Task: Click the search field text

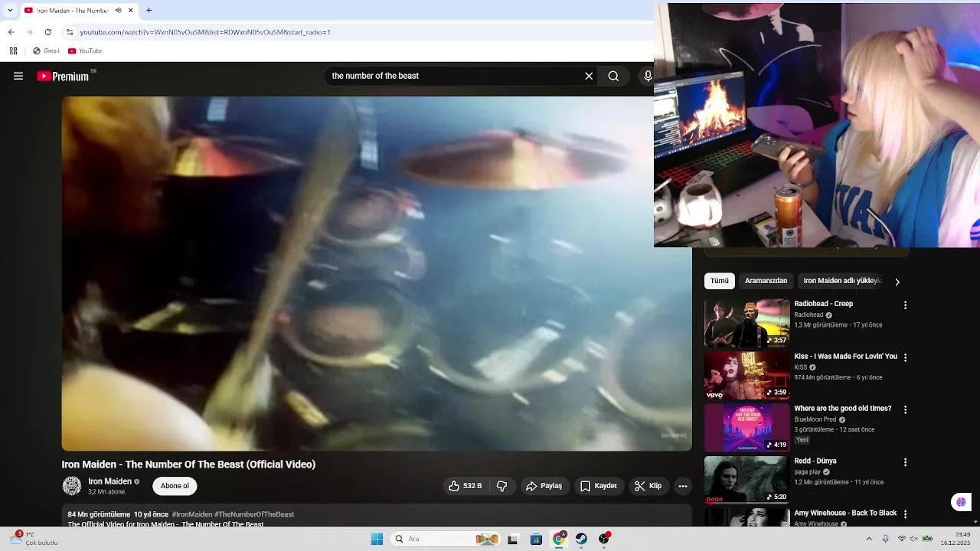Action: 375,76
